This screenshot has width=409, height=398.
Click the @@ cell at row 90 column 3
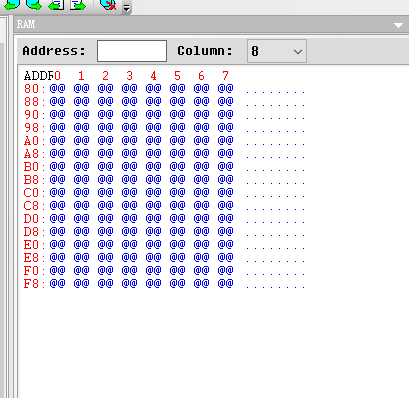coord(129,114)
